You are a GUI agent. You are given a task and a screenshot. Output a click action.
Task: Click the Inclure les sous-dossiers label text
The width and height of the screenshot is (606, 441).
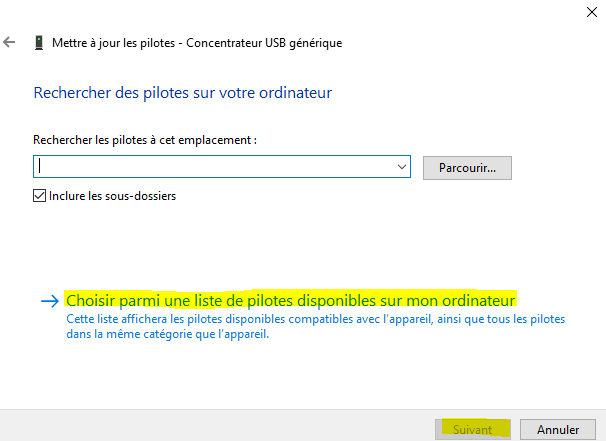[x=112, y=196]
